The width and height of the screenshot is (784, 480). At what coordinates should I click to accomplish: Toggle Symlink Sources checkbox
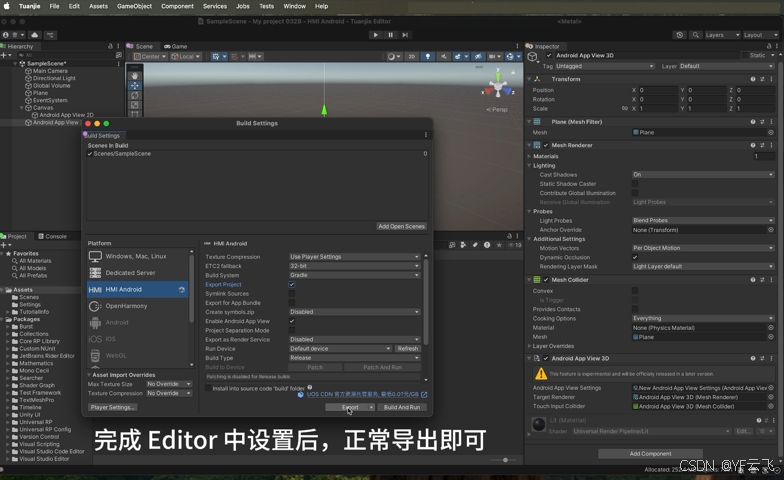(x=292, y=294)
